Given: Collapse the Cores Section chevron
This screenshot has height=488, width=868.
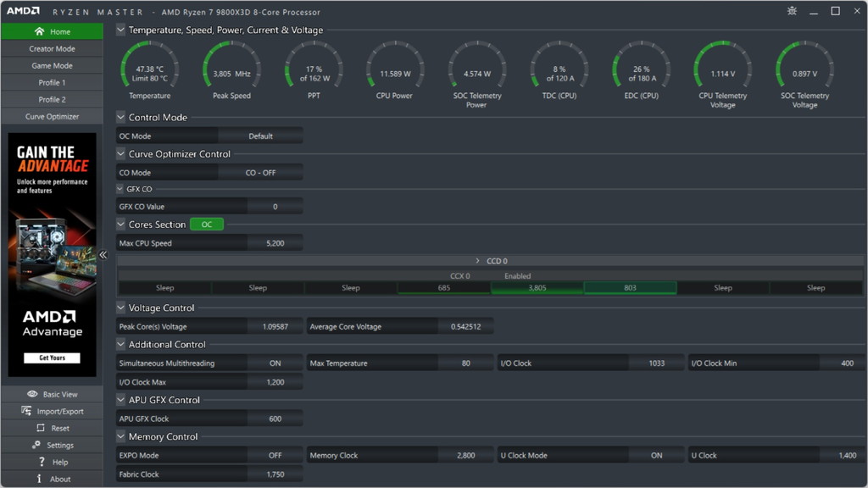Looking at the screenshot, I should [x=120, y=224].
